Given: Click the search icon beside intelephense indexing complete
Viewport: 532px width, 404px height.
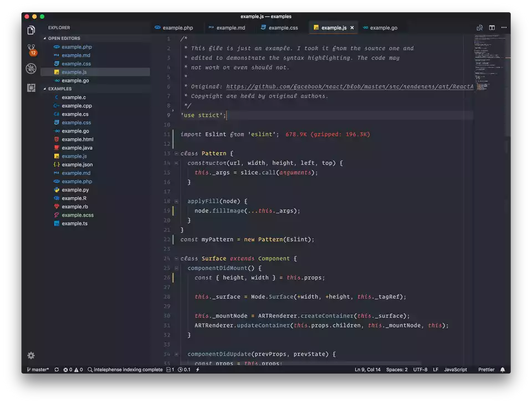Looking at the screenshot, I should pos(90,370).
